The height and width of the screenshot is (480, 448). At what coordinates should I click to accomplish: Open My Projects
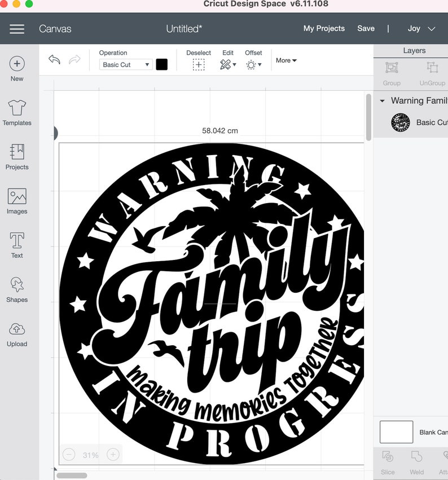coord(324,28)
